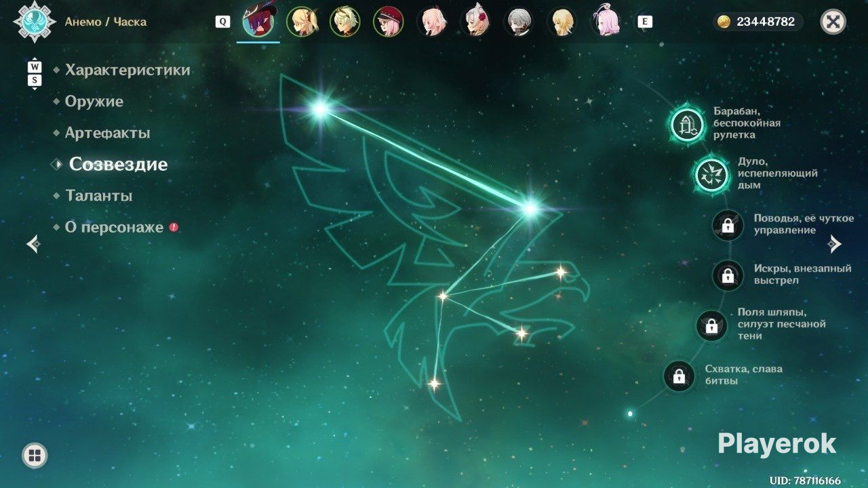Go to previous character with the left arrow

[33, 244]
